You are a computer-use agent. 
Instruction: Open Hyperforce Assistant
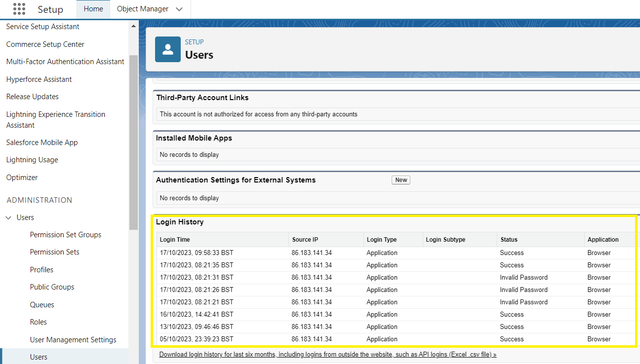(x=39, y=79)
